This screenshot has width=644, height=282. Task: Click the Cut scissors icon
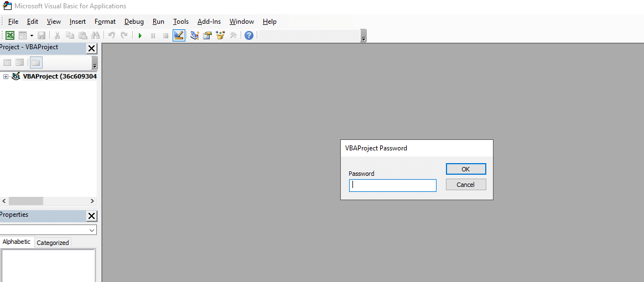tap(58, 36)
